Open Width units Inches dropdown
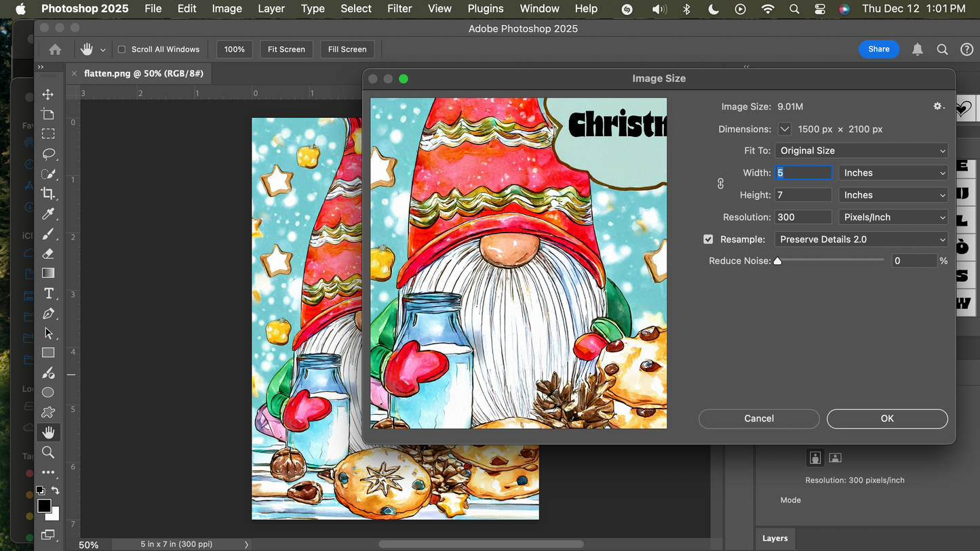The height and width of the screenshot is (551, 980). click(x=893, y=173)
